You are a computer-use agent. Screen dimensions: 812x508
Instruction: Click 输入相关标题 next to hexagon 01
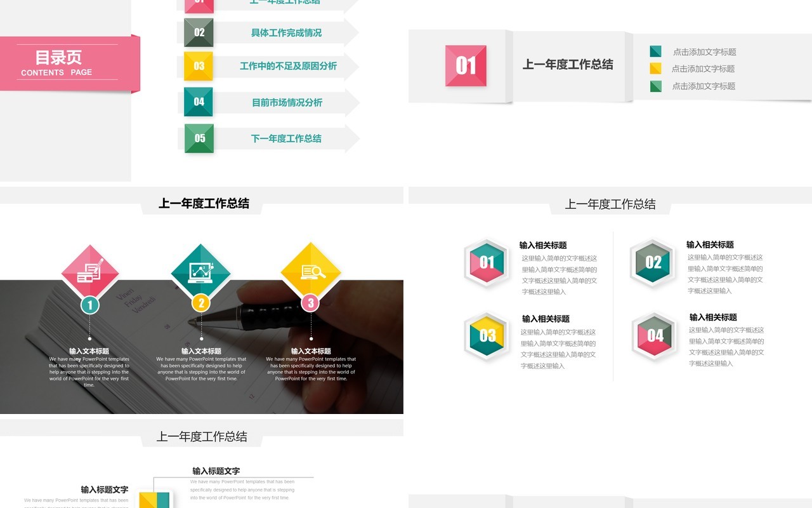pyautogui.click(x=543, y=245)
